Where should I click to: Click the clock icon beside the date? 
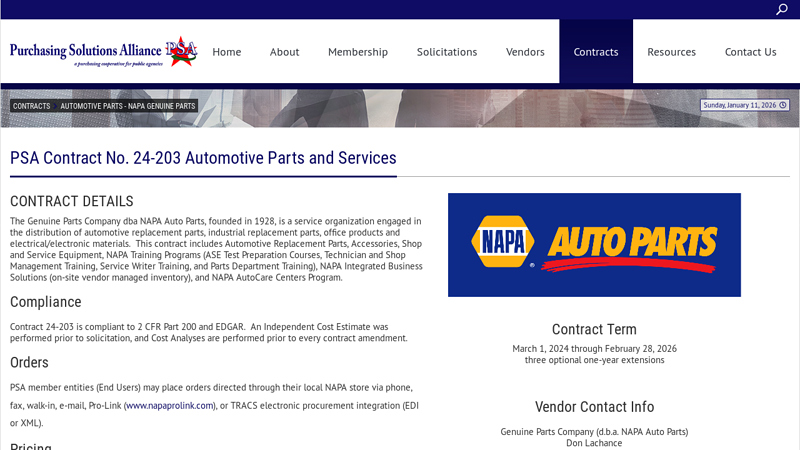pos(783,105)
